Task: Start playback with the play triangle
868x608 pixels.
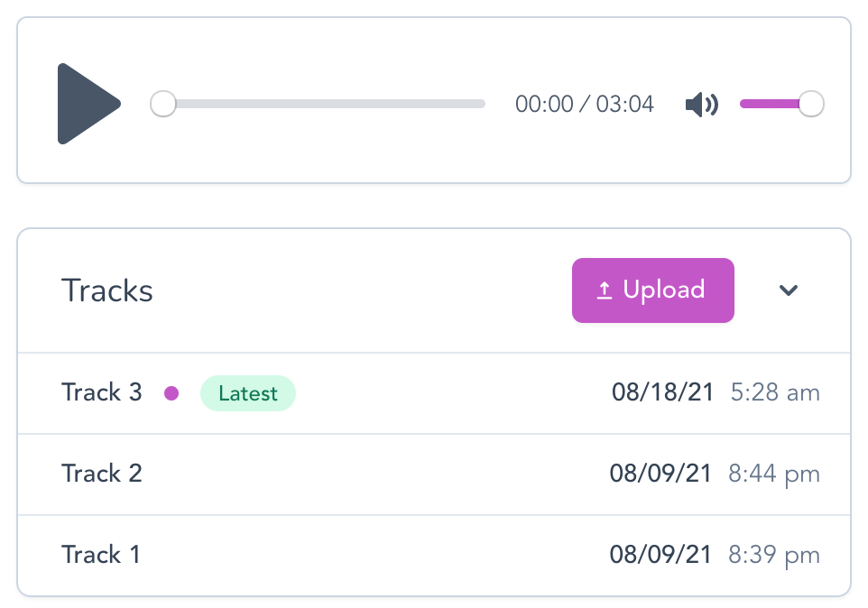Action: point(88,104)
